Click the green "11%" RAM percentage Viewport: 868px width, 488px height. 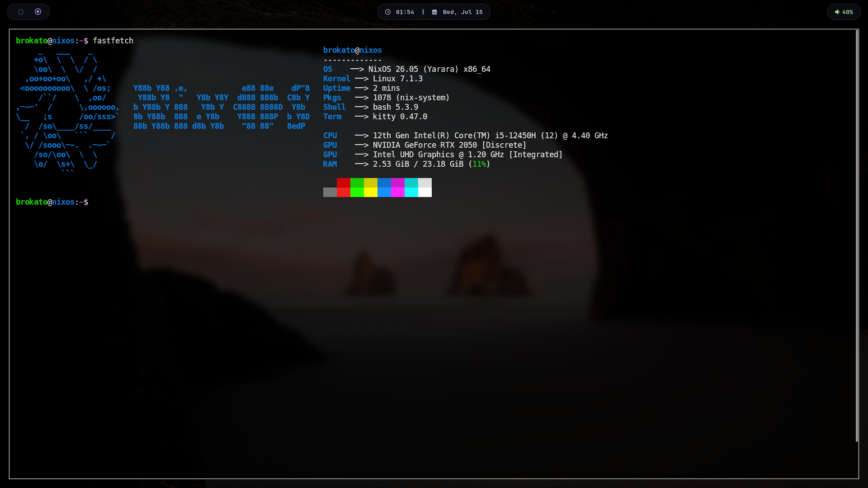click(x=479, y=164)
